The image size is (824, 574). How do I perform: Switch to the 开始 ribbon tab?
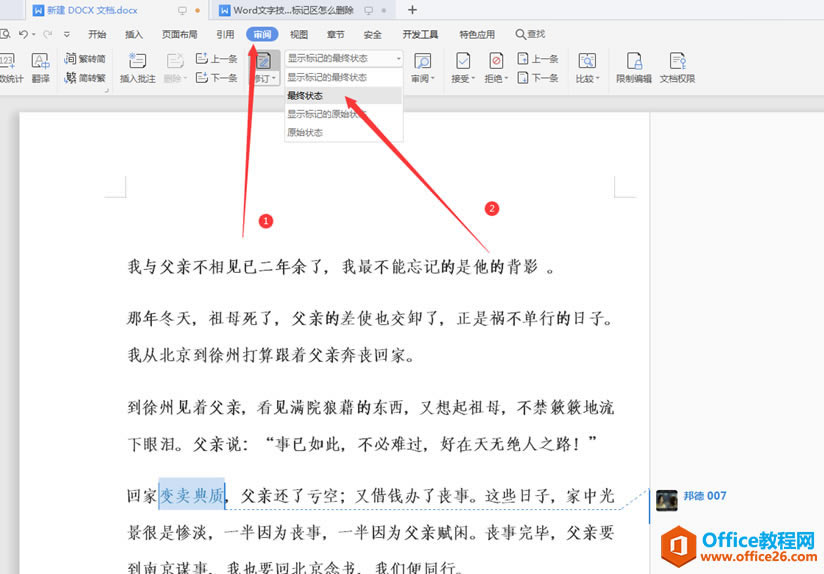(97, 34)
